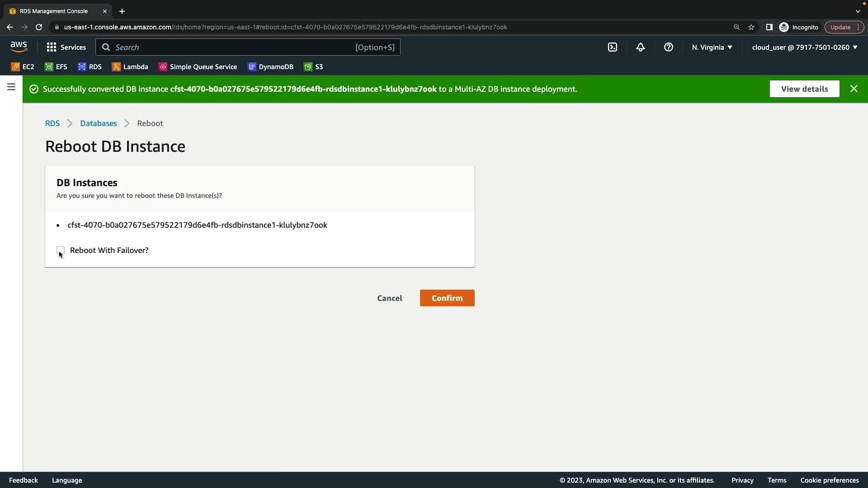Open the EC2 shortcut in favorites bar
The height and width of the screenshot is (488, 868).
23,67
